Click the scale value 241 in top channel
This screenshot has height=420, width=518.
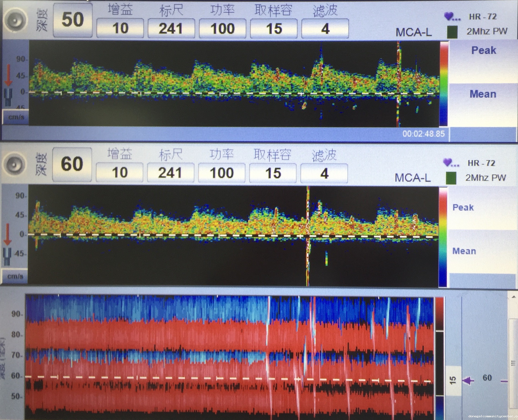pos(171,29)
